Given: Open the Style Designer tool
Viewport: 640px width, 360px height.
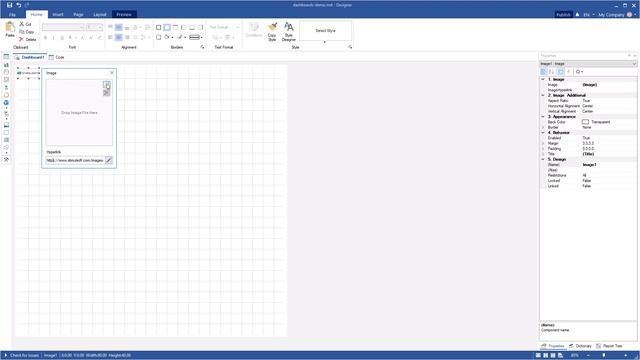Looking at the screenshot, I should 289,32.
